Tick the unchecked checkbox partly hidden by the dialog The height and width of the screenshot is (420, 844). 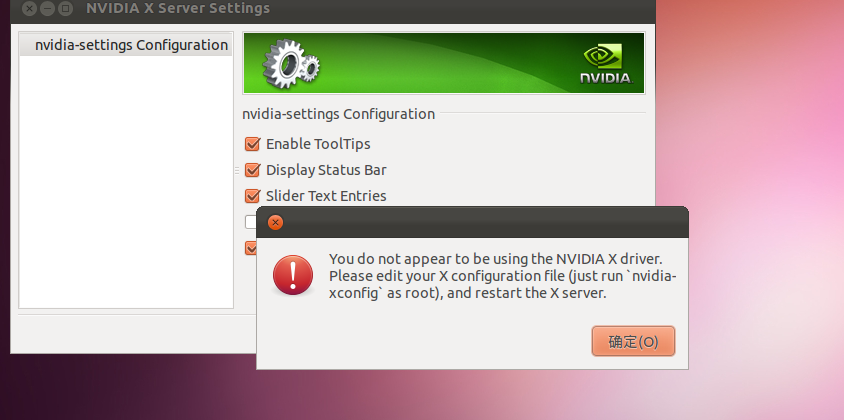[x=250, y=221]
